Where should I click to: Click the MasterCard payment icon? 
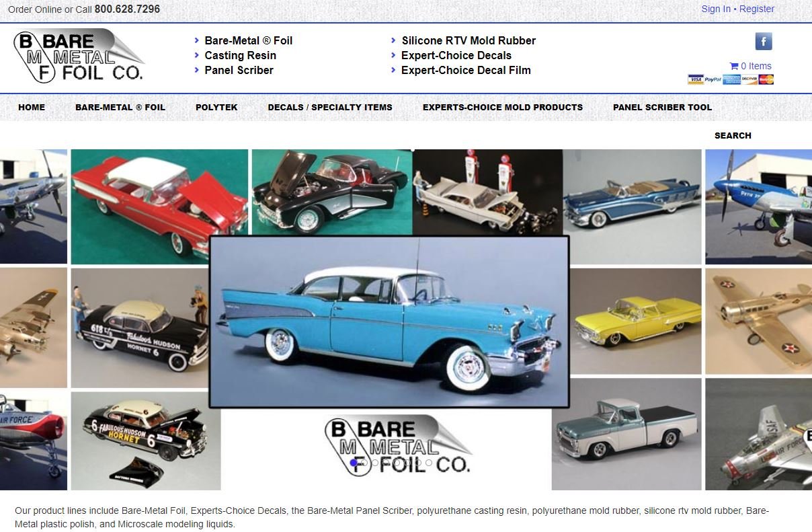tap(766, 79)
